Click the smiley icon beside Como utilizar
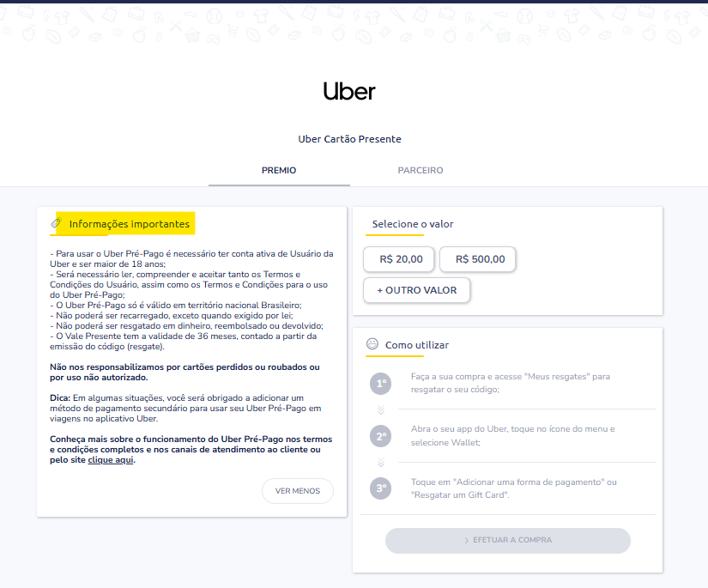 (x=372, y=344)
